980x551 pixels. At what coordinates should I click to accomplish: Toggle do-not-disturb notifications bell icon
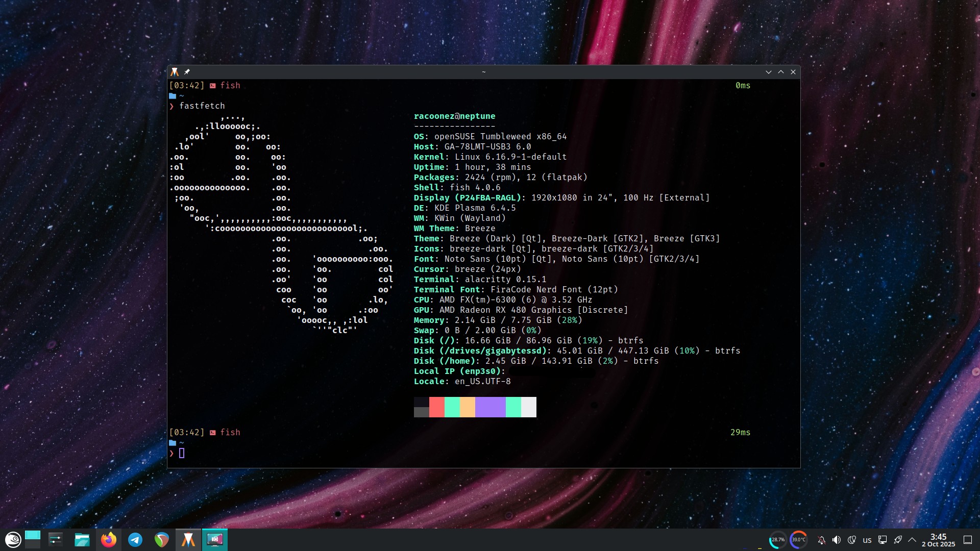click(x=821, y=540)
